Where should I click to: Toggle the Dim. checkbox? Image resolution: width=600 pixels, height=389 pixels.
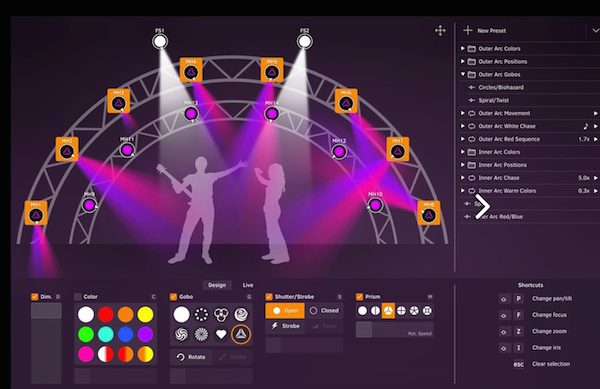[x=34, y=297]
